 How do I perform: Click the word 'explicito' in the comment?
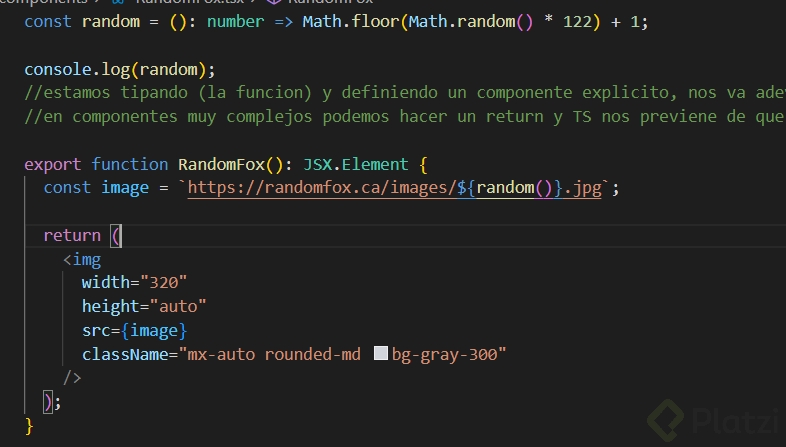pyautogui.click(x=625, y=93)
